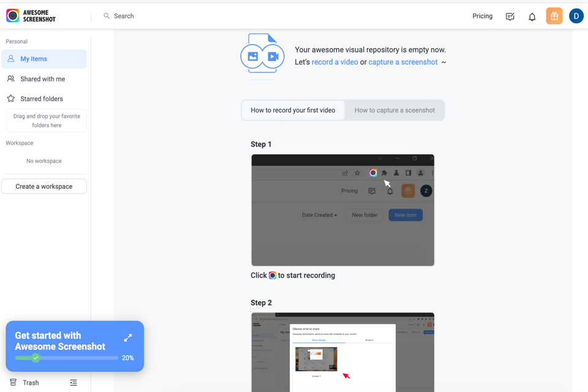Click the Trash bin icon
This screenshot has height=392, width=588.
13,382
